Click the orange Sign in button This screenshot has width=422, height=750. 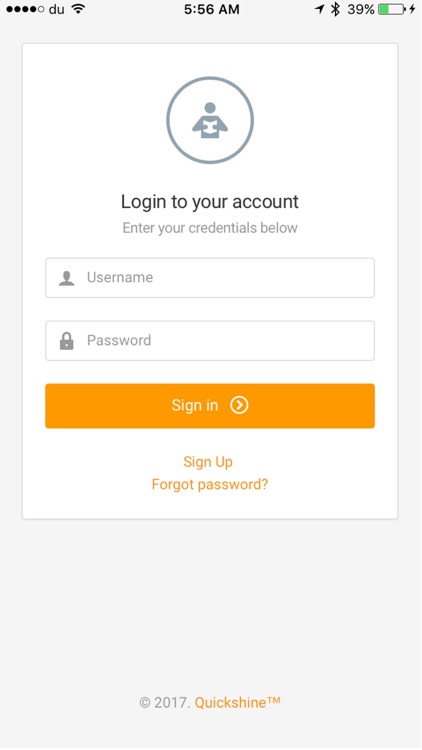[210, 406]
